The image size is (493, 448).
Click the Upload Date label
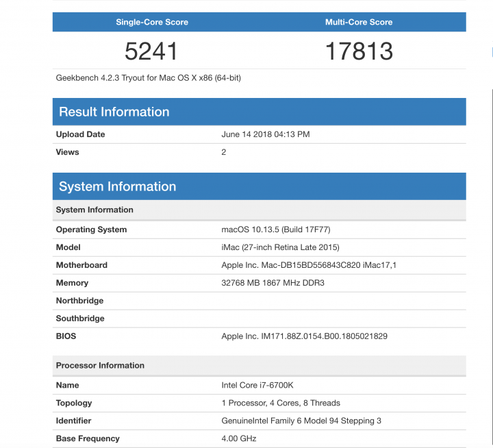pos(81,134)
